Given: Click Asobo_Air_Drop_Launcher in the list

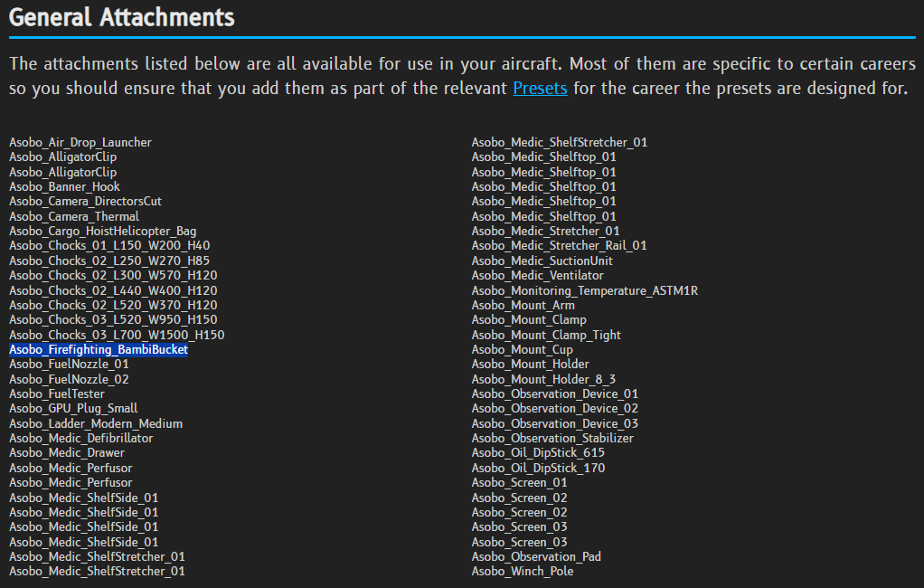Looking at the screenshot, I should tap(80, 143).
